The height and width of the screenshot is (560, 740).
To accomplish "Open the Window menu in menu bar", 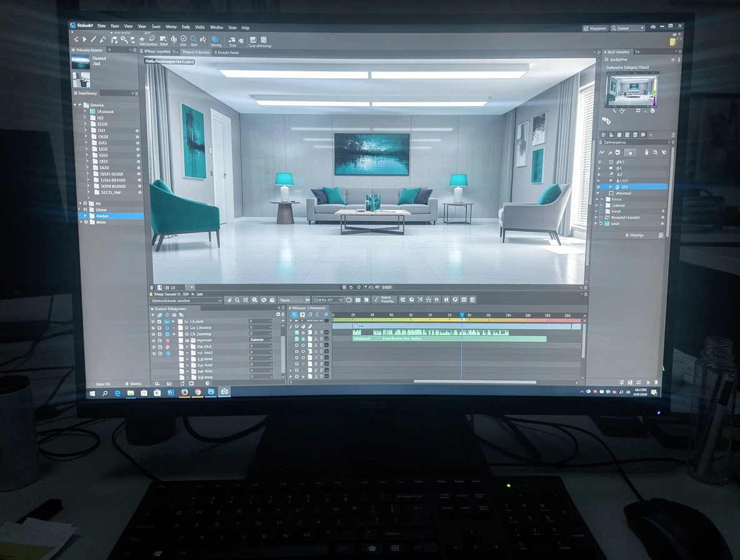I will pos(216,28).
